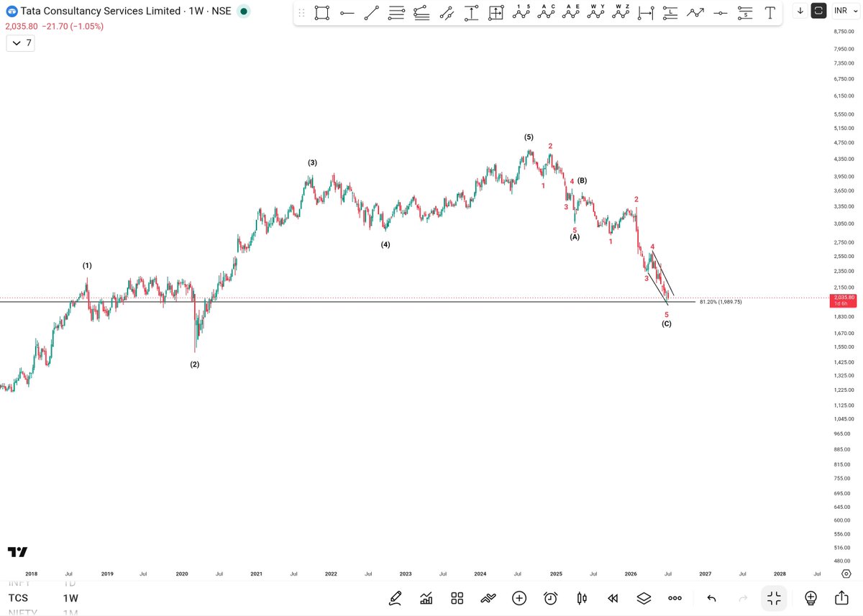Select the (4) wave label

tap(385, 244)
